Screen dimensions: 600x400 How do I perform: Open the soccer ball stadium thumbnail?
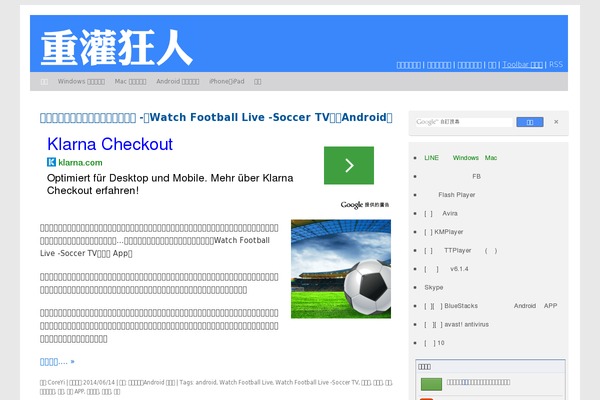341,269
